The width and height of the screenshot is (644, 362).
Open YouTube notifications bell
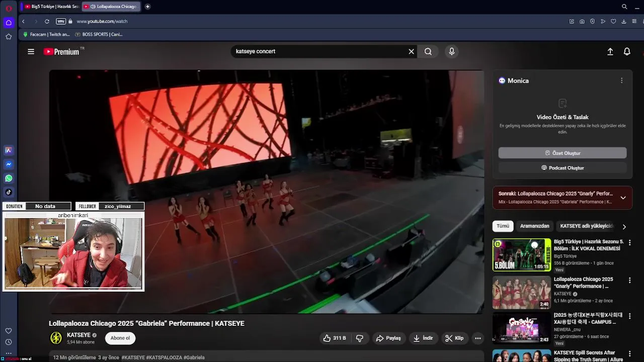coord(627,51)
